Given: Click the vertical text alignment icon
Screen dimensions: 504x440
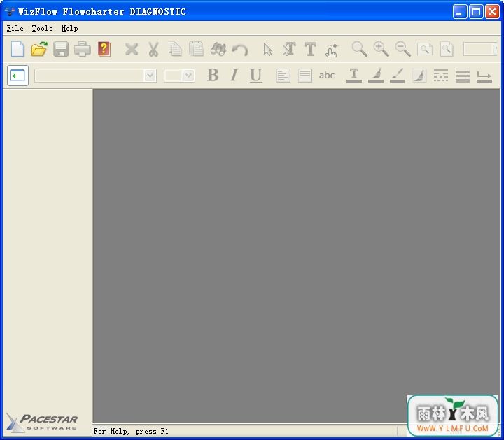Looking at the screenshot, I should click(305, 76).
